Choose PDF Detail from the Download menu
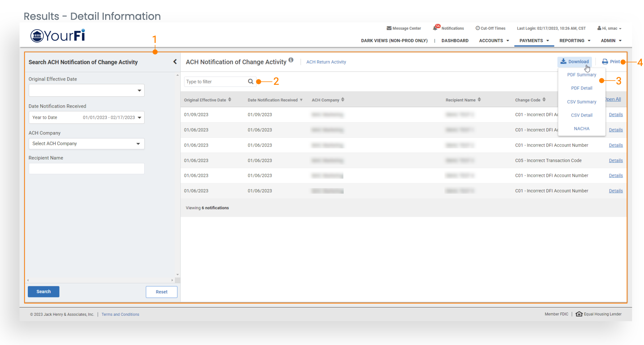644x345 pixels. tap(581, 88)
